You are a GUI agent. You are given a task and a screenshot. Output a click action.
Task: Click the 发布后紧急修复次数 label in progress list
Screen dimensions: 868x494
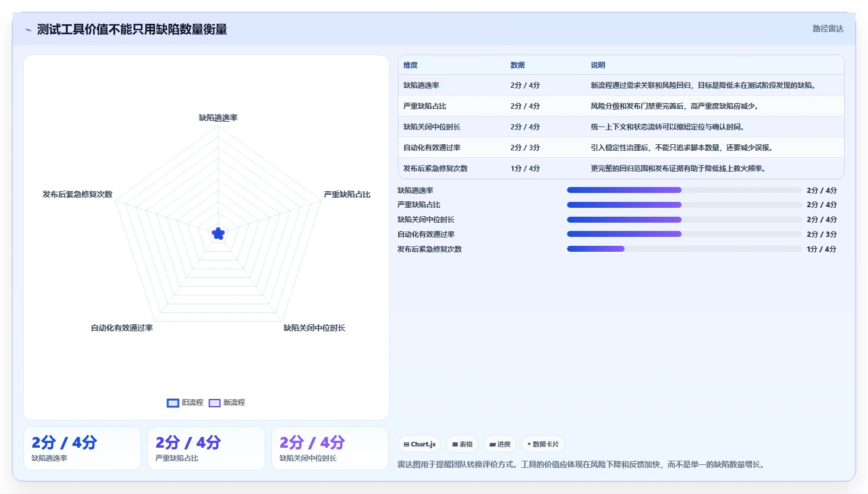[x=429, y=249]
